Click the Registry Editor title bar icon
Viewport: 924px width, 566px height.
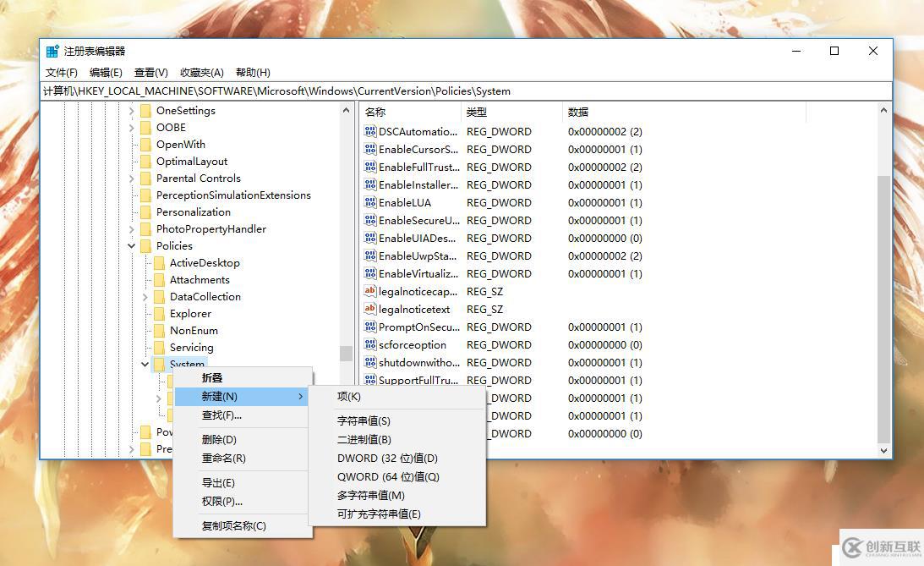tap(52, 51)
